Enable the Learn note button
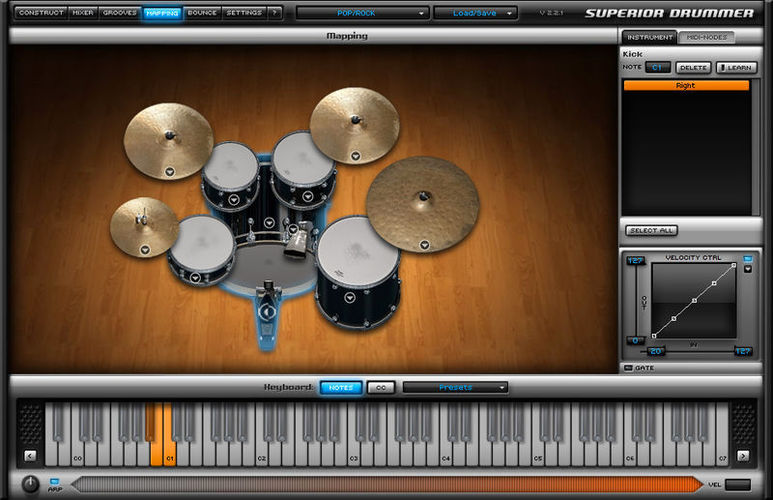This screenshot has width=773, height=500. (736, 68)
